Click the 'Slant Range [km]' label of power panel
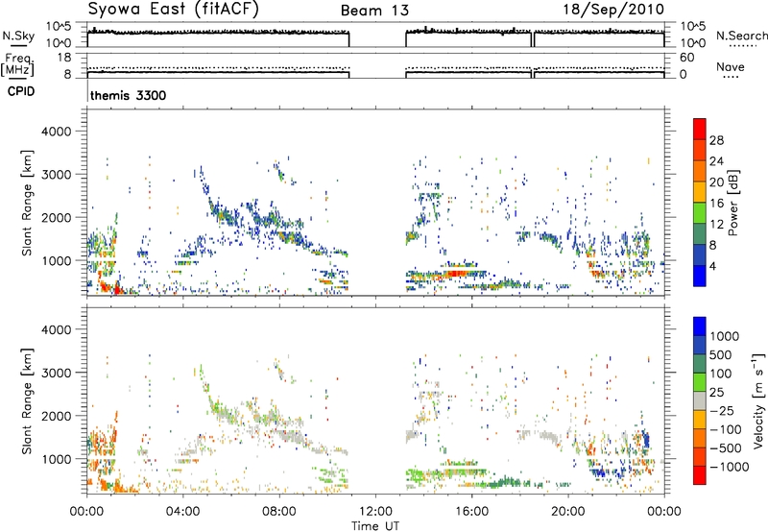This screenshot has height=532, width=768. [x=27, y=204]
